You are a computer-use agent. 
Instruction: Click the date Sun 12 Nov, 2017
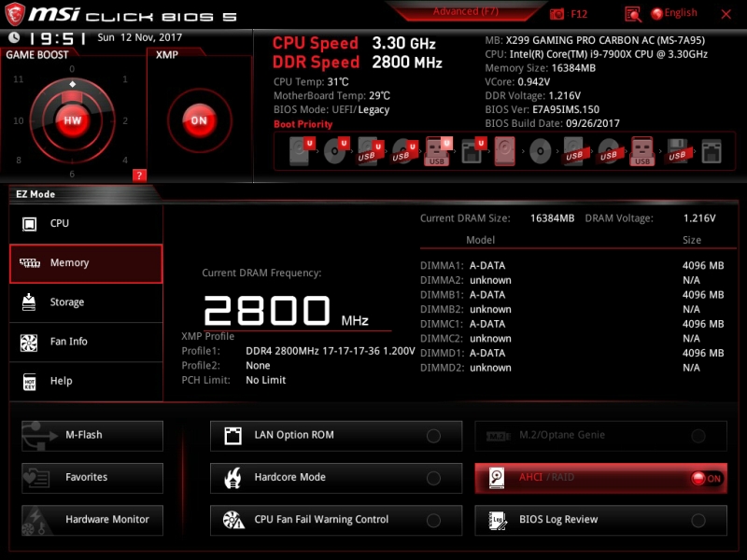139,37
